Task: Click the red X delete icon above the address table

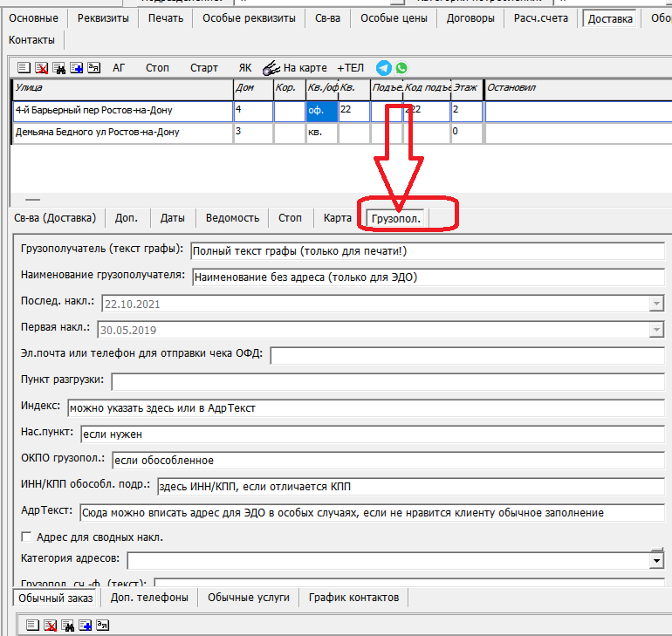Action: (x=40, y=68)
